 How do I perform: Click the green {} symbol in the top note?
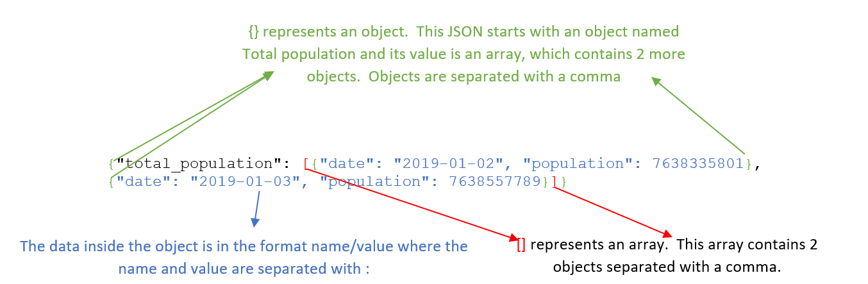click(x=253, y=31)
